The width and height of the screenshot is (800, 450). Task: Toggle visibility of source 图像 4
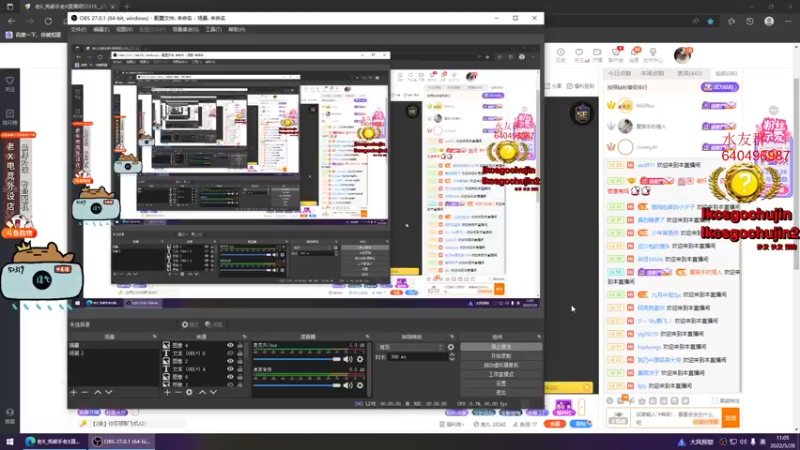point(230,345)
